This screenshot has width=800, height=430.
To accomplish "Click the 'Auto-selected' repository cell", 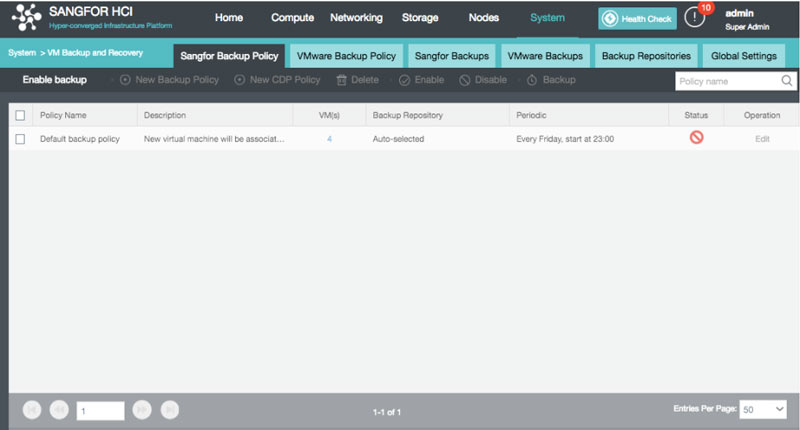I will [398, 139].
